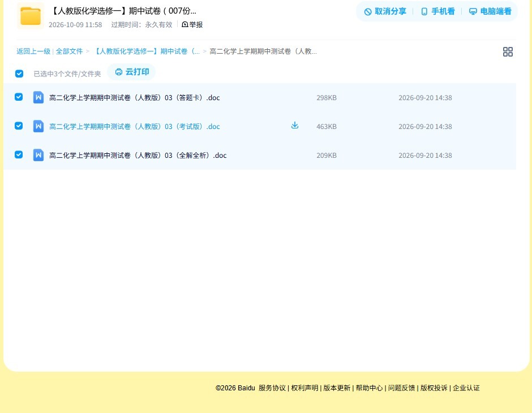Download the 考试版 doc file
The height and width of the screenshot is (413, 532).
(x=295, y=126)
